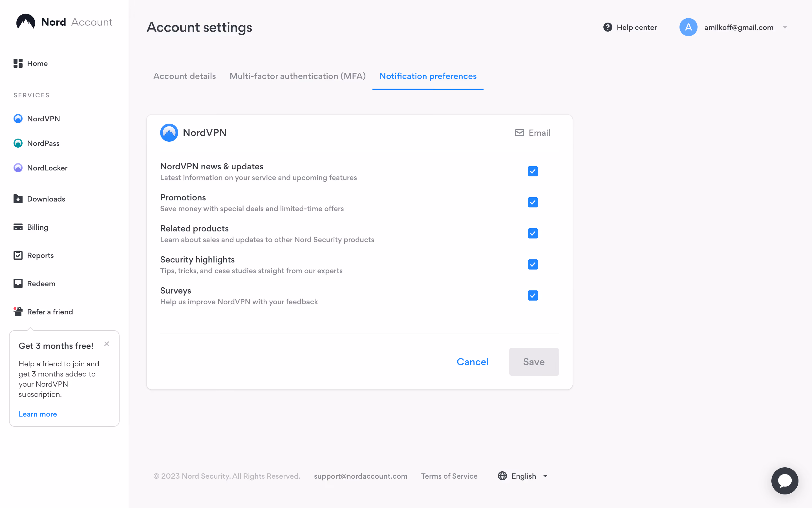Switch to the Account details tab

tap(185, 76)
